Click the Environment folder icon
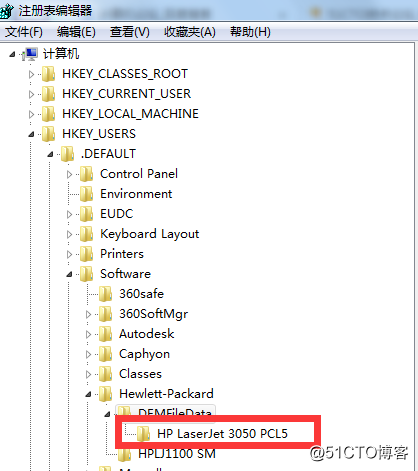Image resolution: width=418 pixels, height=471 pixels. [87, 194]
